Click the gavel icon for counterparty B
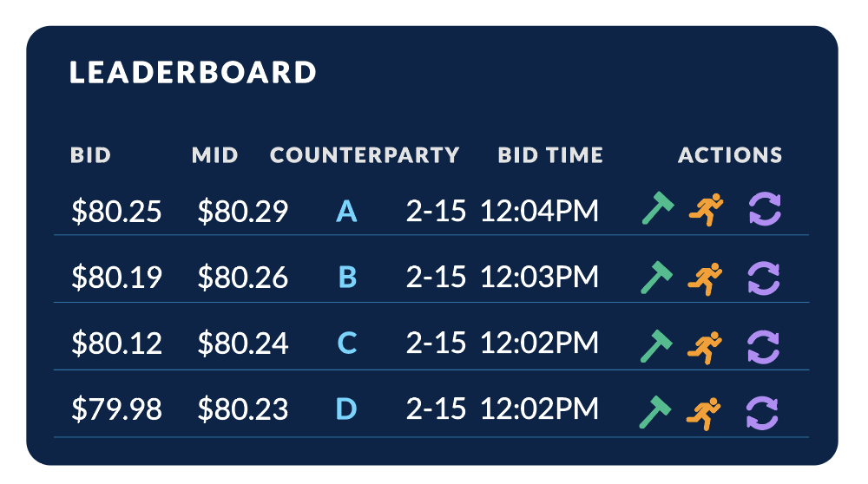 point(656,277)
